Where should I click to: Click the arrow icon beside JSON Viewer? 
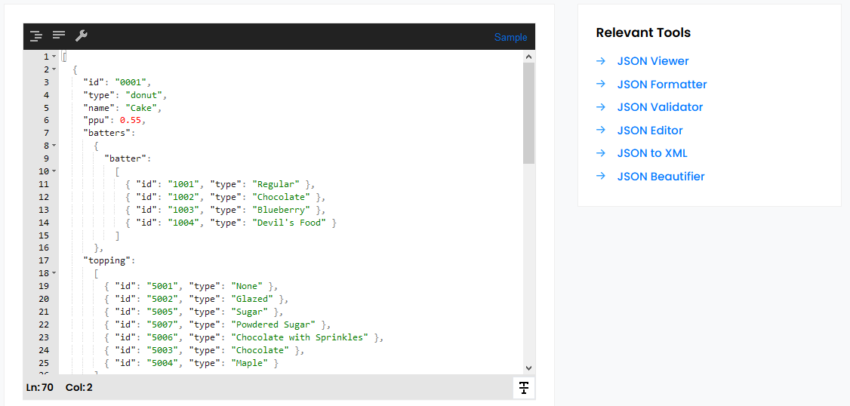coord(601,61)
